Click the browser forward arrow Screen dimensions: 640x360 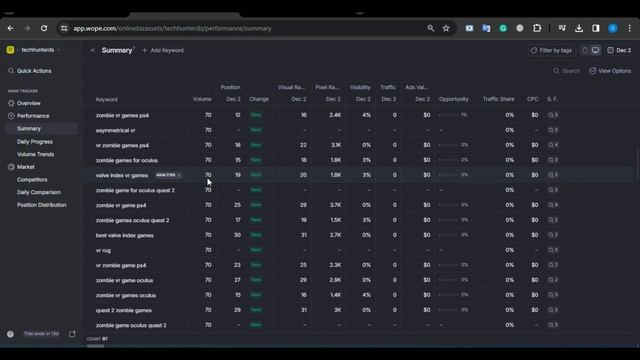(x=27, y=28)
